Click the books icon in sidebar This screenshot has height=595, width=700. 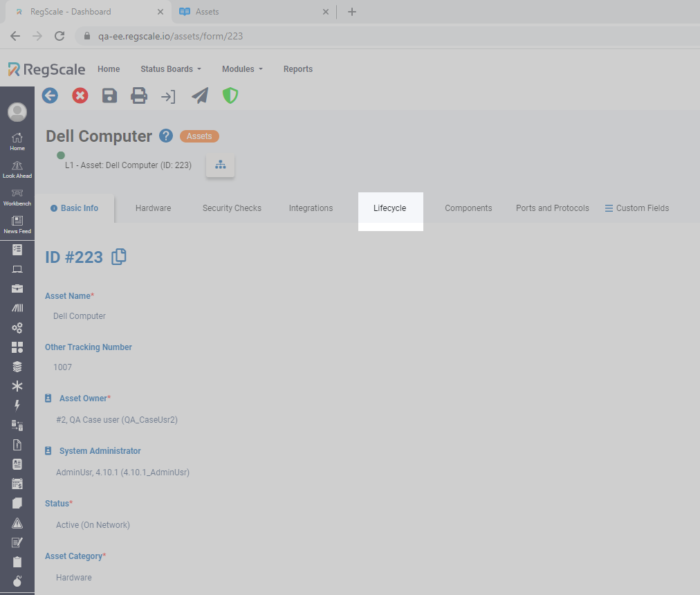17,308
